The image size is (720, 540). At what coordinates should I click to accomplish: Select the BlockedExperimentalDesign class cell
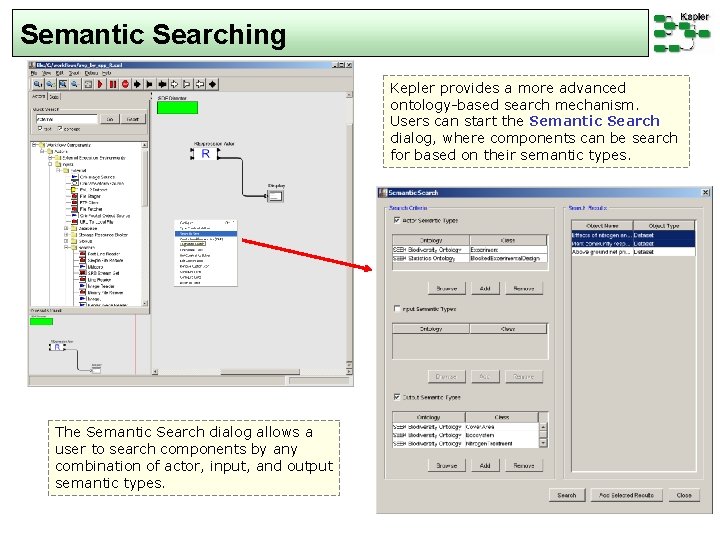click(508, 259)
